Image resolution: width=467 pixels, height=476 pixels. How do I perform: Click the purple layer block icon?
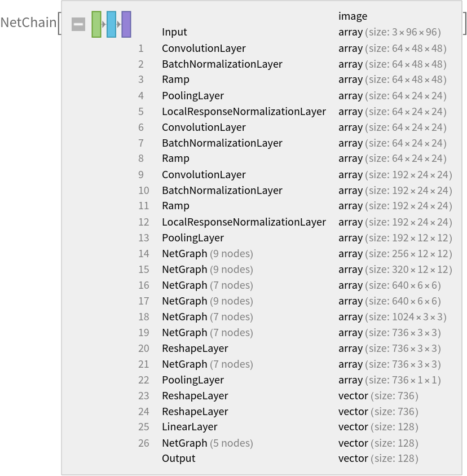(x=126, y=24)
